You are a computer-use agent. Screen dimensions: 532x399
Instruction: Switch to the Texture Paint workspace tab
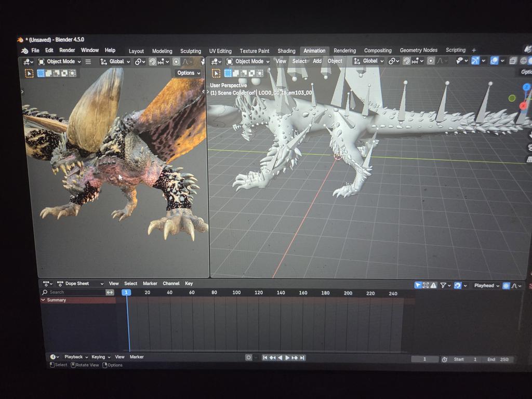254,51
